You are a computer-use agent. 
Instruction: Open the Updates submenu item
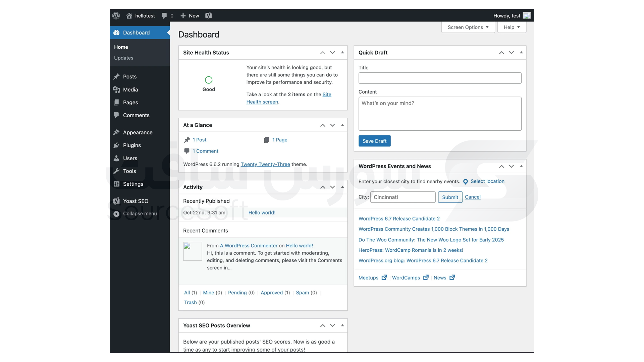(123, 58)
